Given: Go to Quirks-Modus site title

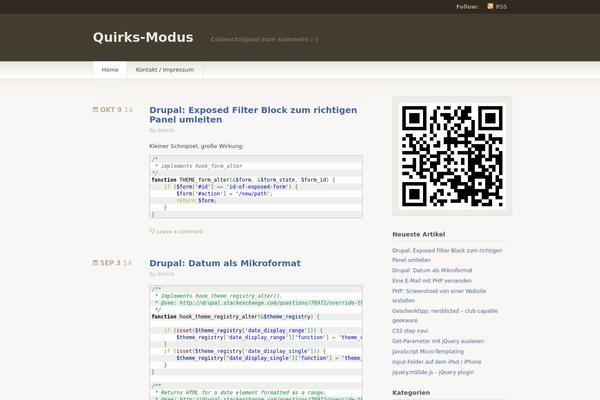Looking at the screenshot, I should click(x=143, y=37).
